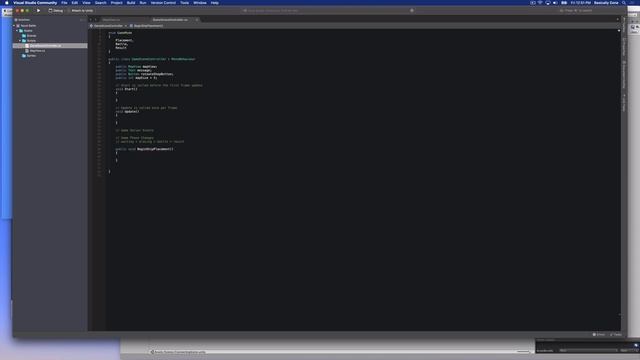Click the Wi-Fi icon in menu bar

pos(540,2)
